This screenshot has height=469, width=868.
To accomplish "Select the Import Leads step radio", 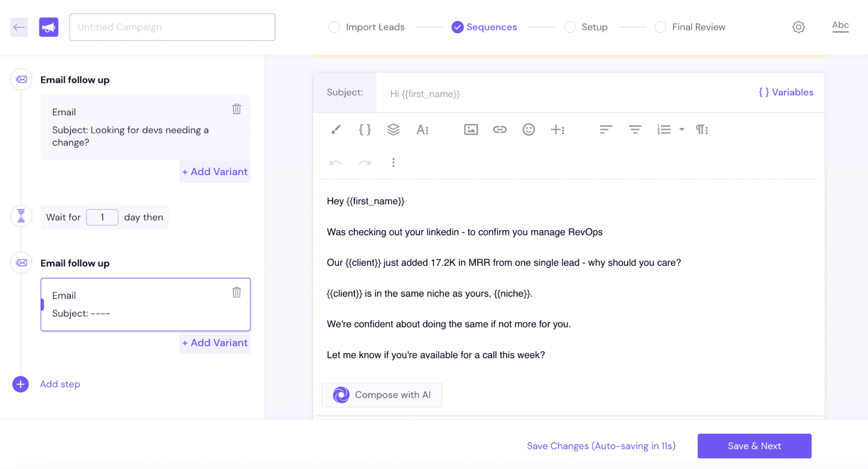I will (334, 27).
